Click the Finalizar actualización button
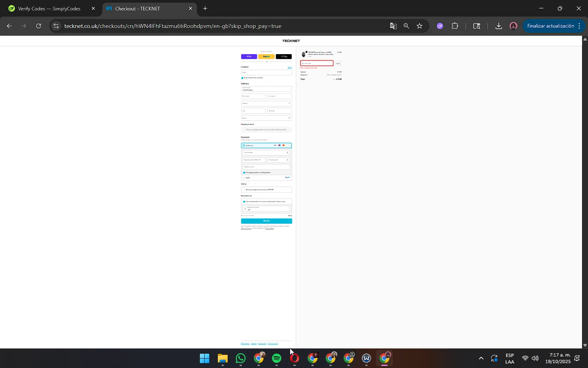This screenshot has height=368, width=588. point(550,26)
